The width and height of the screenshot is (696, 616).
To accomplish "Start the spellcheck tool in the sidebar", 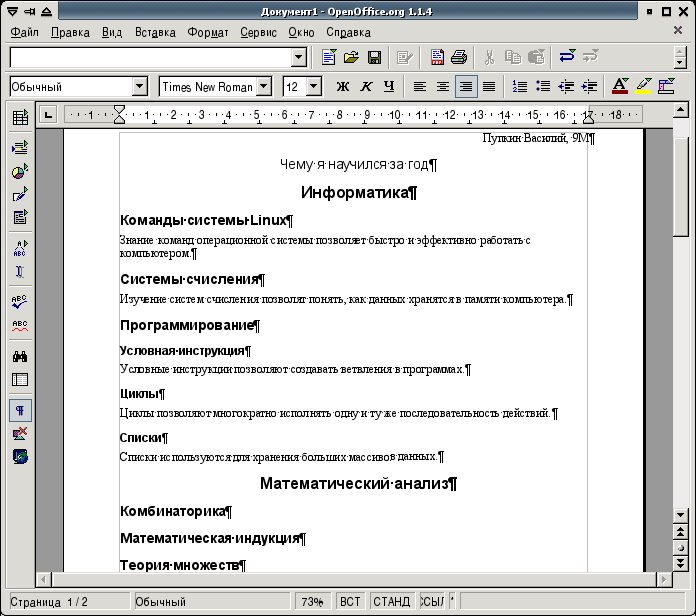I will [x=19, y=299].
